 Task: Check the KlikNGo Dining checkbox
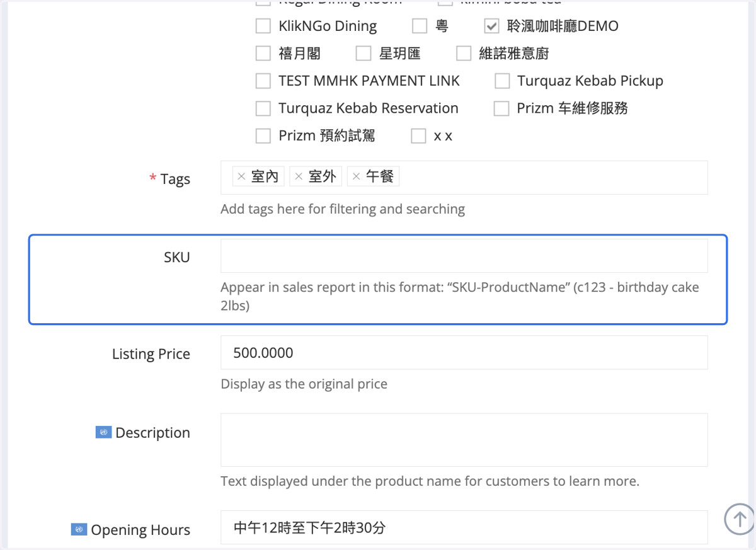coord(263,26)
